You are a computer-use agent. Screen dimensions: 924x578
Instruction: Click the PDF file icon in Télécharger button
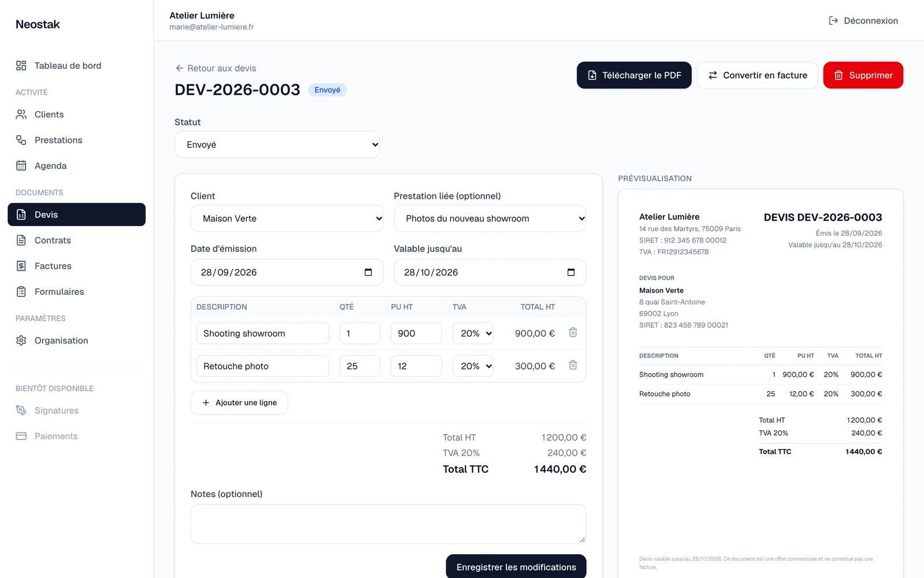(592, 75)
